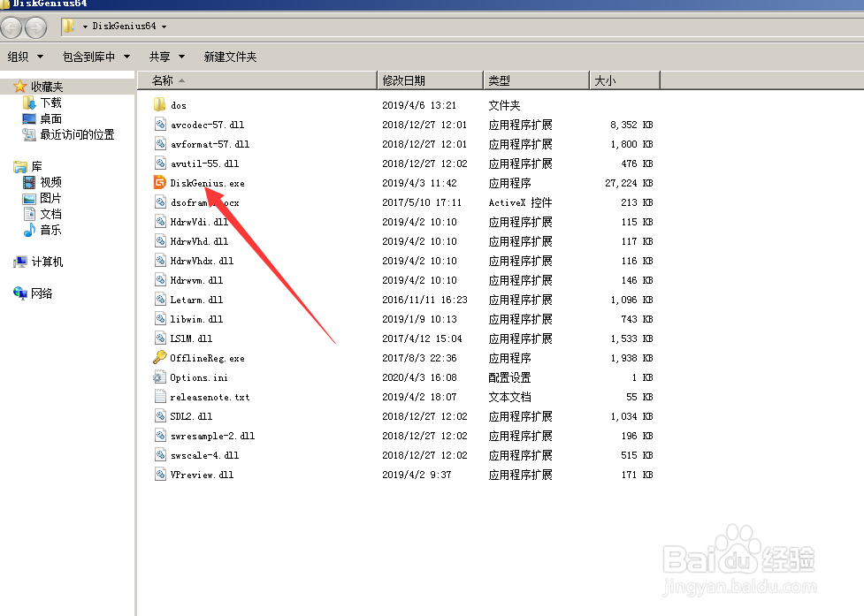Click the folder icon in address bar
The height and width of the screenshot is (616, 864).
(x=68, y=26)
